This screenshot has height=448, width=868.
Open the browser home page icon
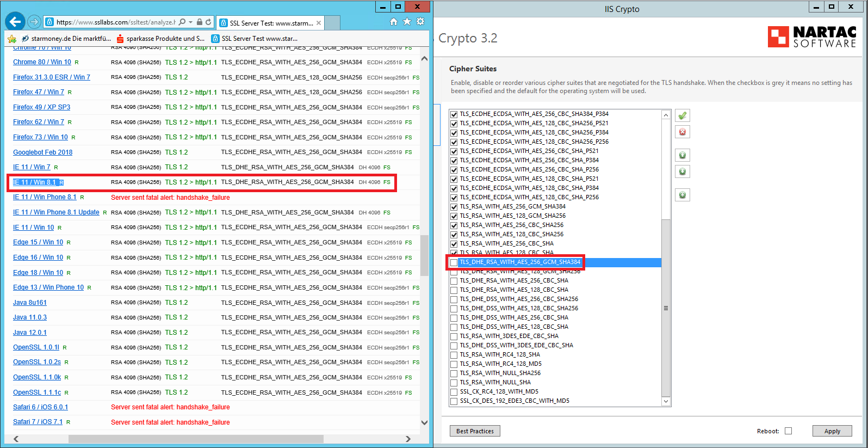coord(394,22)
